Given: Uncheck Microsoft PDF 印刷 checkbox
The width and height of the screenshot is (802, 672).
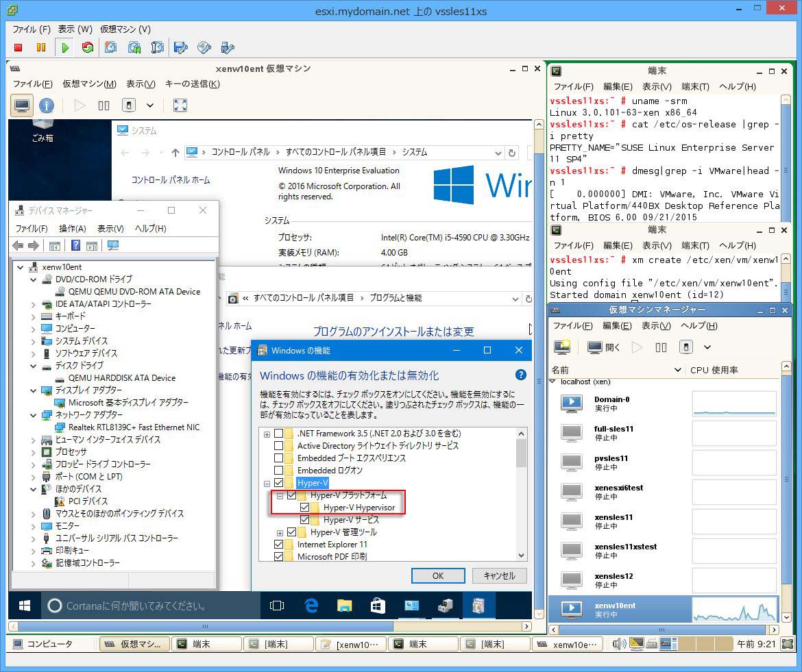Looking at the screenshot, I should pos(279,556).
